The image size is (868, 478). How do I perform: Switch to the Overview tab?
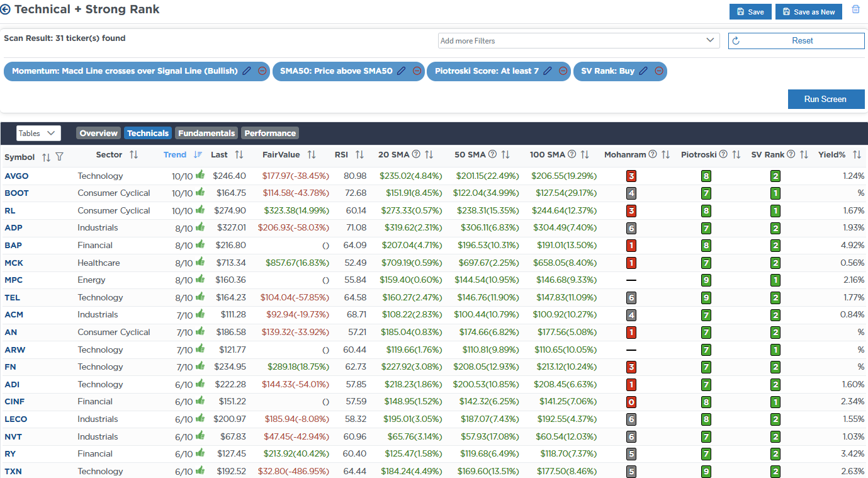coord(99,133)
